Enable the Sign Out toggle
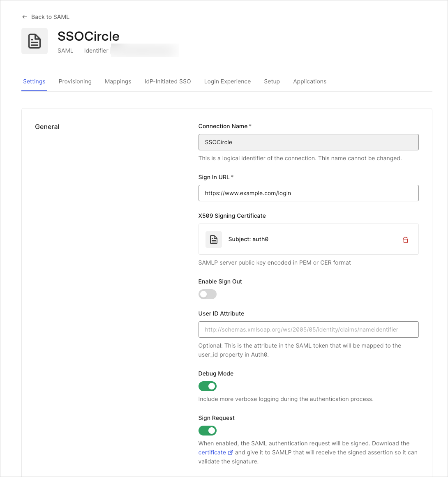Viewport: 448px width, 477px height. tap(208, 294)
